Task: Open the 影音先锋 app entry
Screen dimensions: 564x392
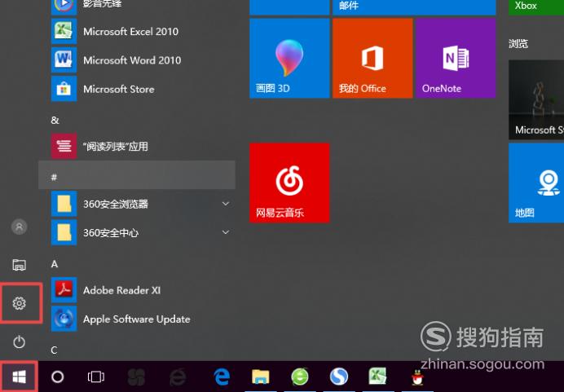Action: pos(137,7)
